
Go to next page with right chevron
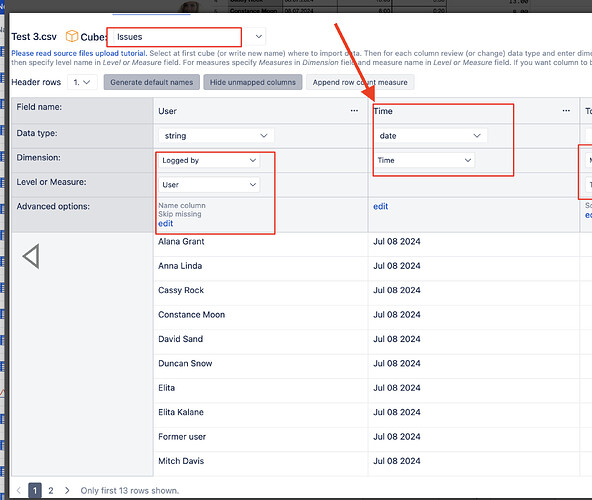[67, 491]
